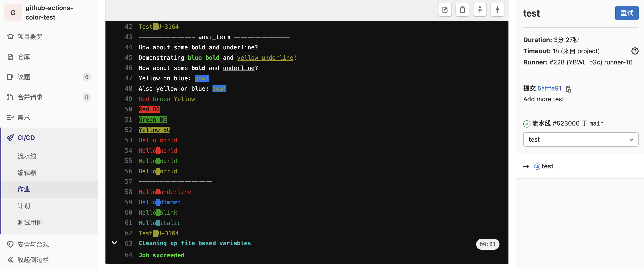
Task: Open 流水线 in the sidebar menu
Action: 26,156
